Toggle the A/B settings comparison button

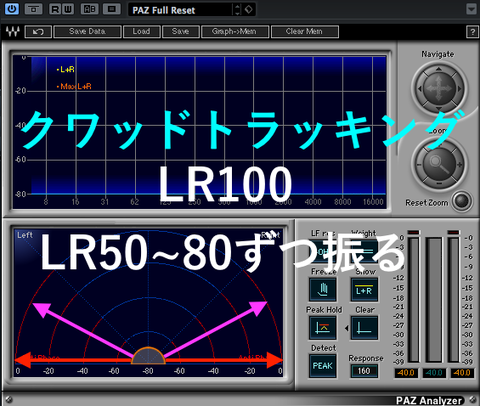pyautogui.click(x=89, y=9)
